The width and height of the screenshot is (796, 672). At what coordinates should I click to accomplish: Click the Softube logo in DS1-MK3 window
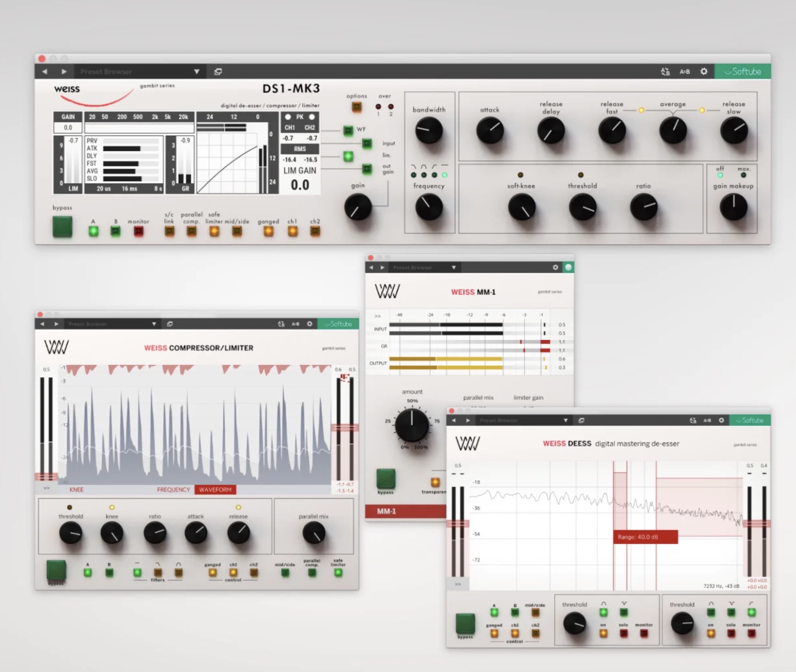[x=742, y=72]
